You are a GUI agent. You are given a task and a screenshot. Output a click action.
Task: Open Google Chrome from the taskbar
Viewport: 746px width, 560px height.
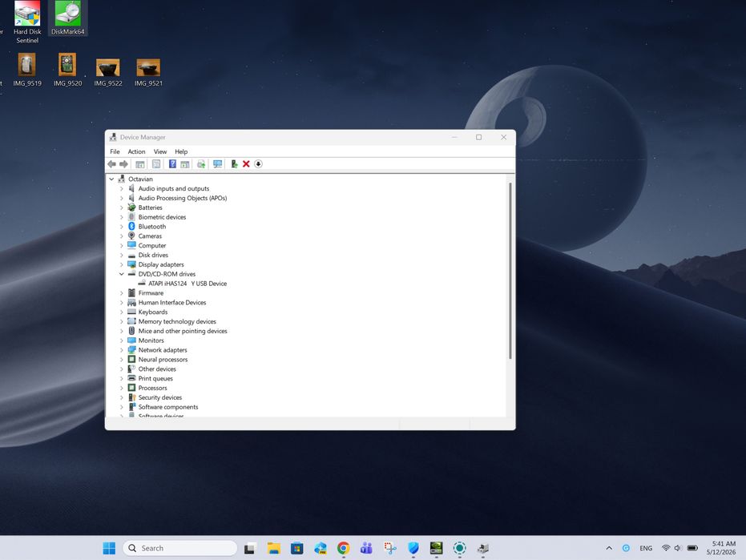point(344,549)
